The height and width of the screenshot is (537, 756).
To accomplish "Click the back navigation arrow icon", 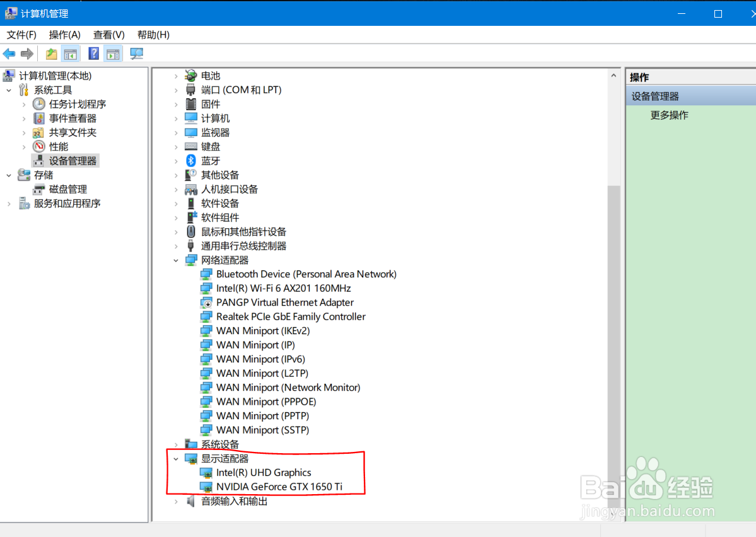I will click(x=9, y=54).
